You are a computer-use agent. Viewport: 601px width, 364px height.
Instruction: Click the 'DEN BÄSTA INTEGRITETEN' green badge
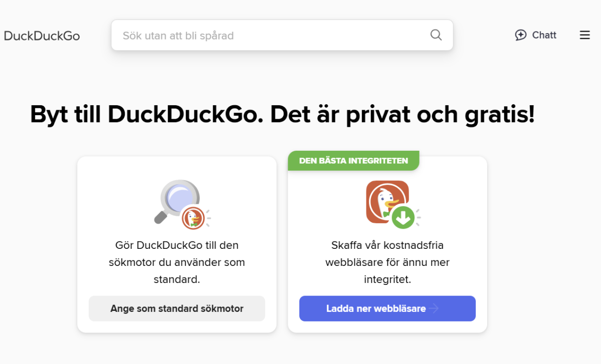(x=353, y=161)
